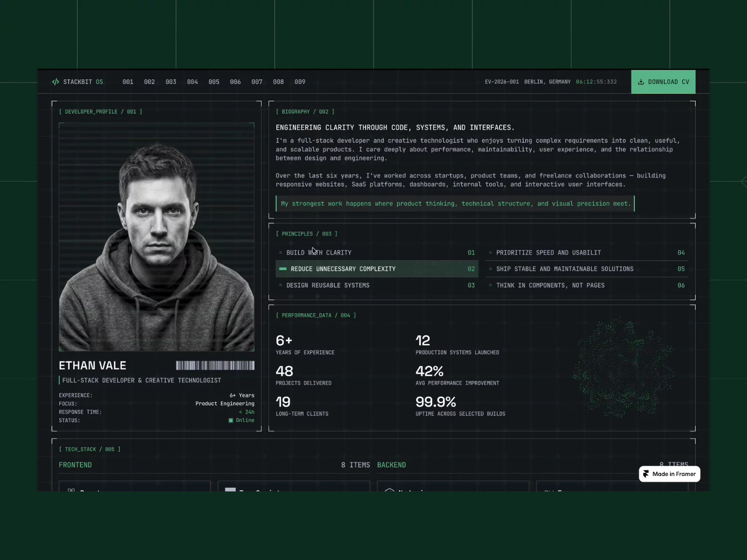The width and height of the screenshot is (747, 560).
Task: Click the TECH_STACK / 005 section label
Action: click(x=90, y=449)
